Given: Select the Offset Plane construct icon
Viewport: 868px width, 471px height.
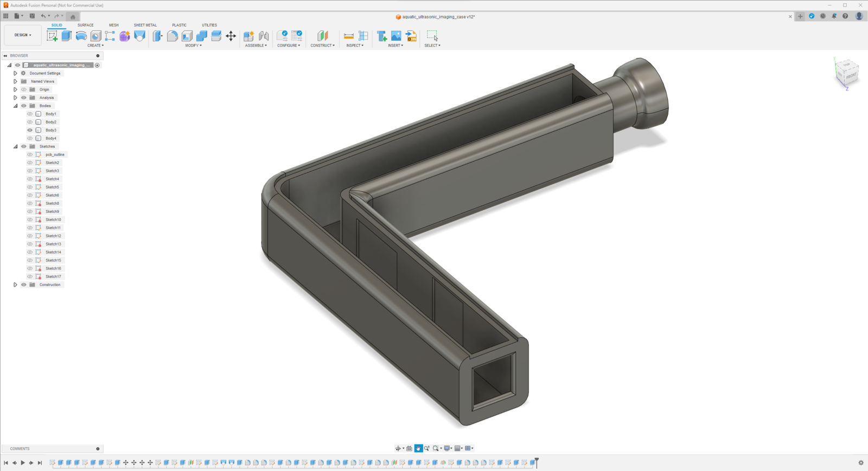Looking at the screenshot, I should tap(323, 36).
